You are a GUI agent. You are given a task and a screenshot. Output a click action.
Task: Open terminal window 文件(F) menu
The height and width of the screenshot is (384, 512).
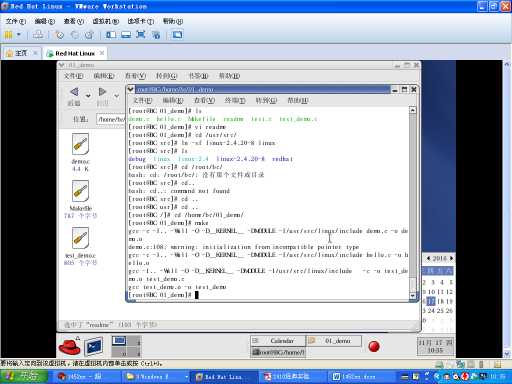pyautogui.click(x=143, y=100)
